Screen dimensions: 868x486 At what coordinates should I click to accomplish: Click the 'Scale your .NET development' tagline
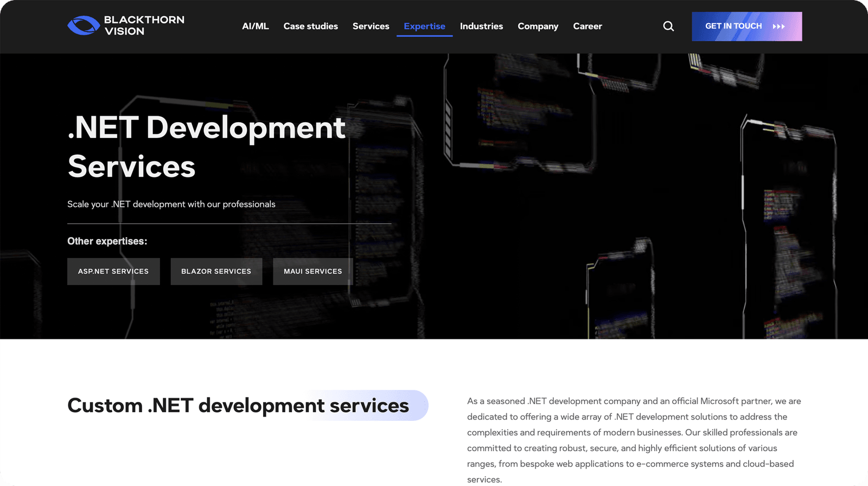[171, 204]
